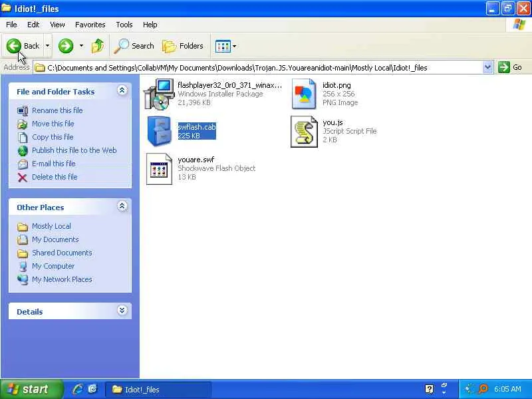Open the Windows Start menu
532x399 pixels.
[31, 389]
